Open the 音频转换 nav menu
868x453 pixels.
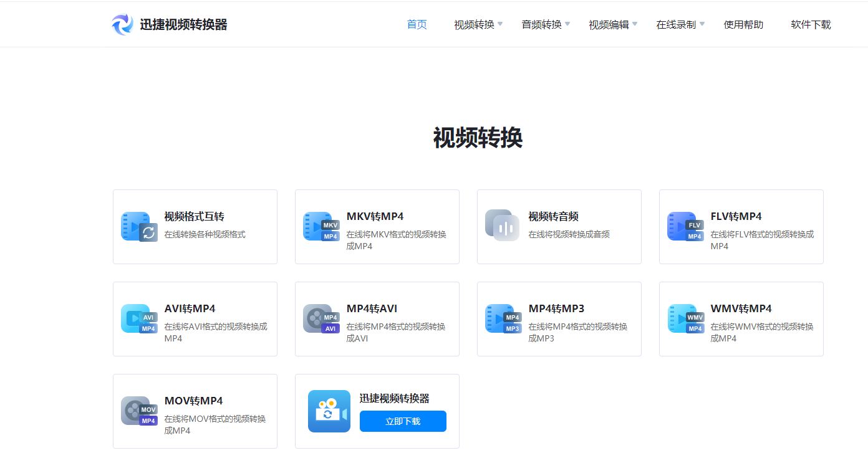(541, 25)
